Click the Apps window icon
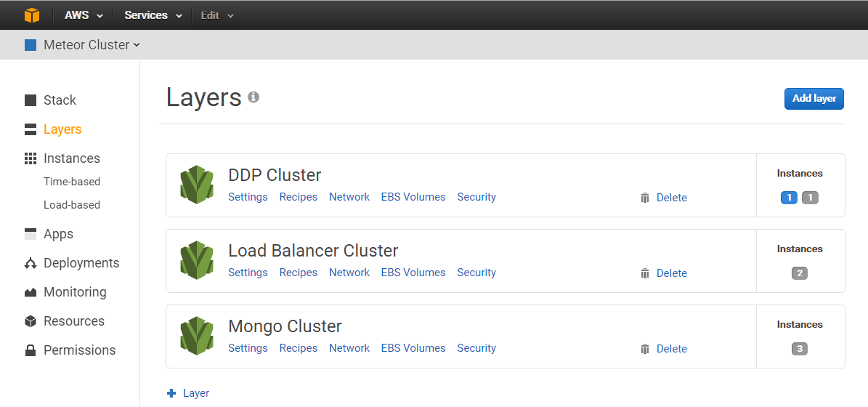The width and height of the screenshot is (868, 407). 31,234
